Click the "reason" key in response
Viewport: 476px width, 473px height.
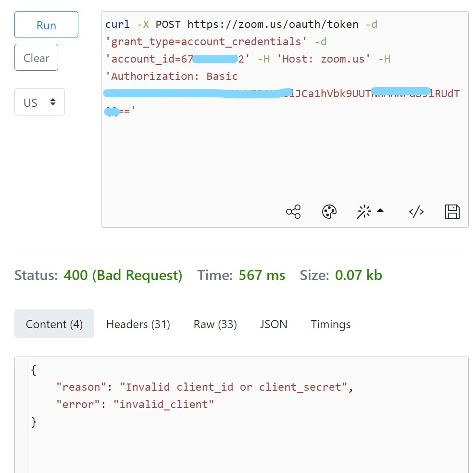(81, 387)
